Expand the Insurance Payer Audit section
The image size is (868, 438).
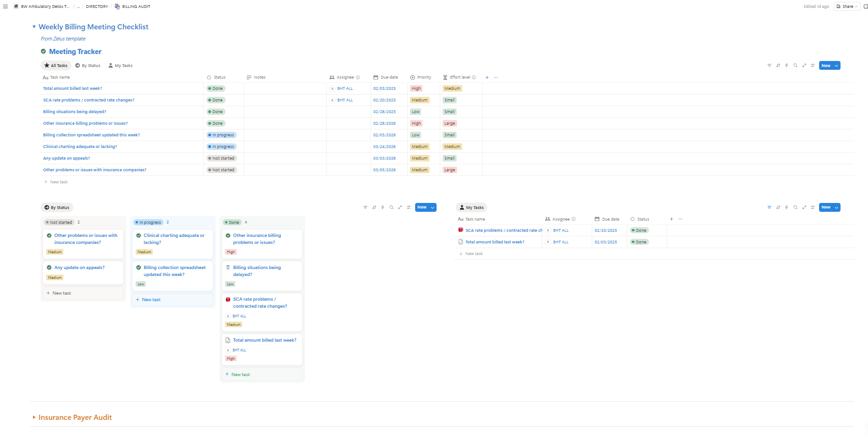34,418
